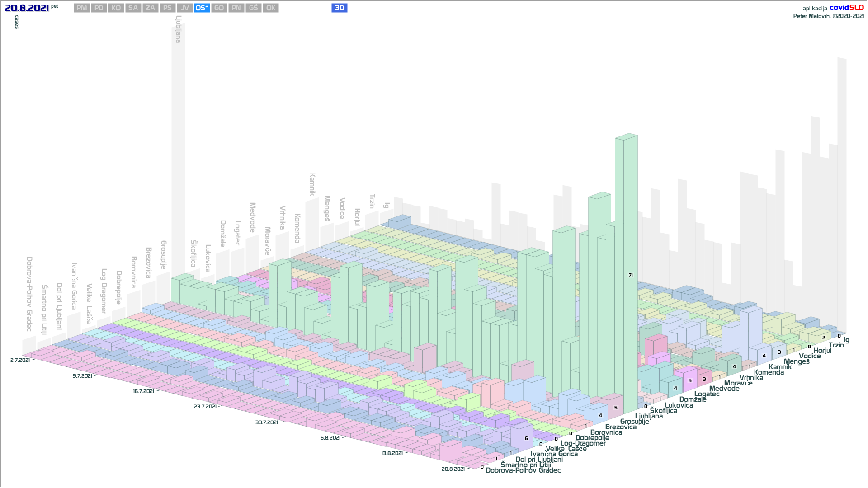
Task: Click the covidSLO application link
Action: point(846,8)
